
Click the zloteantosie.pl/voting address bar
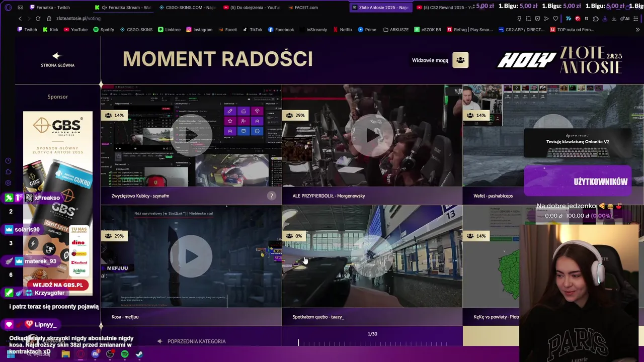[x=78, y=19]
